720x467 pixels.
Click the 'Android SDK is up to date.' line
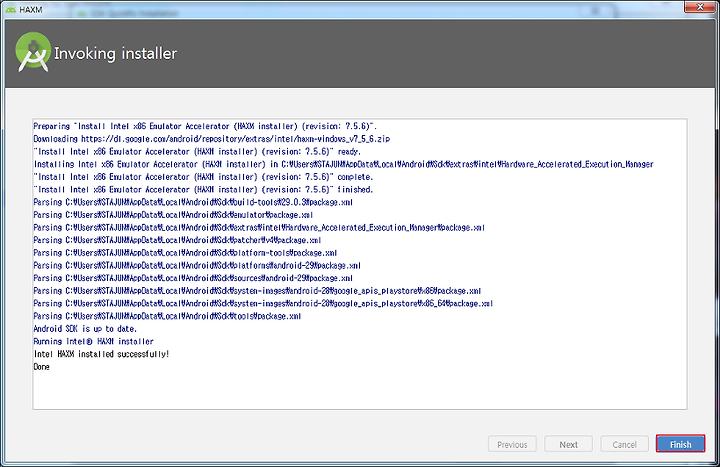point(85,329)
